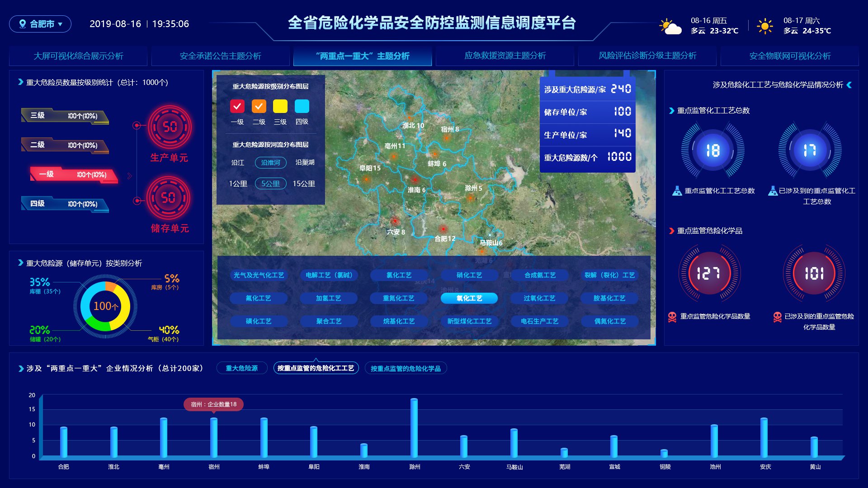
Task: Switch chart to 重大危险源 view
Action: coord(242,368)
